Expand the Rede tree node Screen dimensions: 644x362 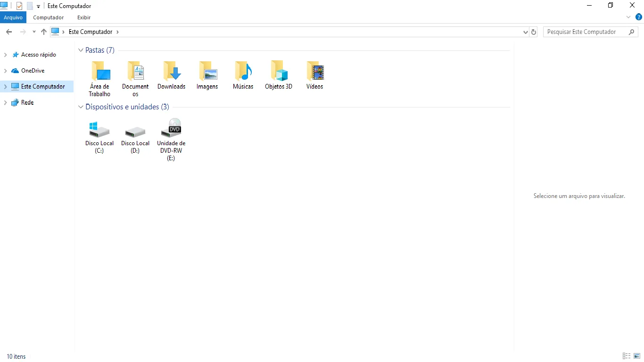pyautogui.click(x=6, y=102)
